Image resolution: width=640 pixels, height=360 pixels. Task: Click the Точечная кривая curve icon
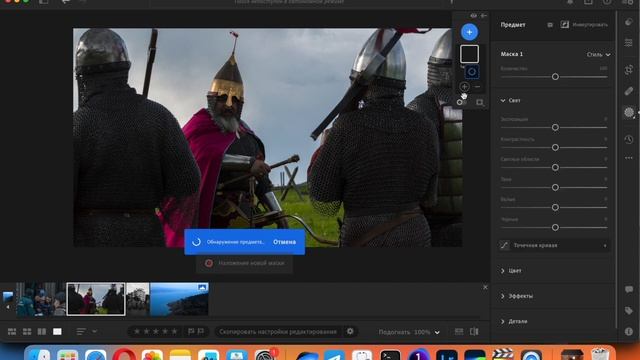coord(504,245)
